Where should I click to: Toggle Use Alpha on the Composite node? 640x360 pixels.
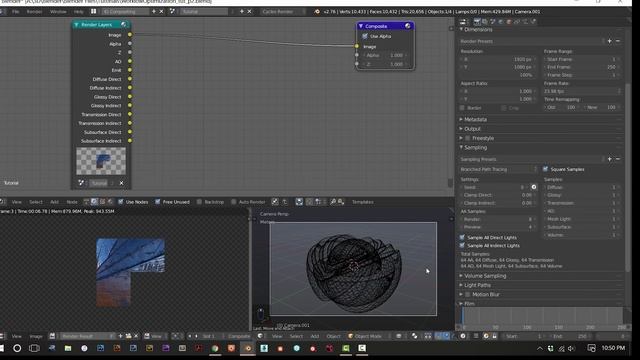(x=365, y=36)
